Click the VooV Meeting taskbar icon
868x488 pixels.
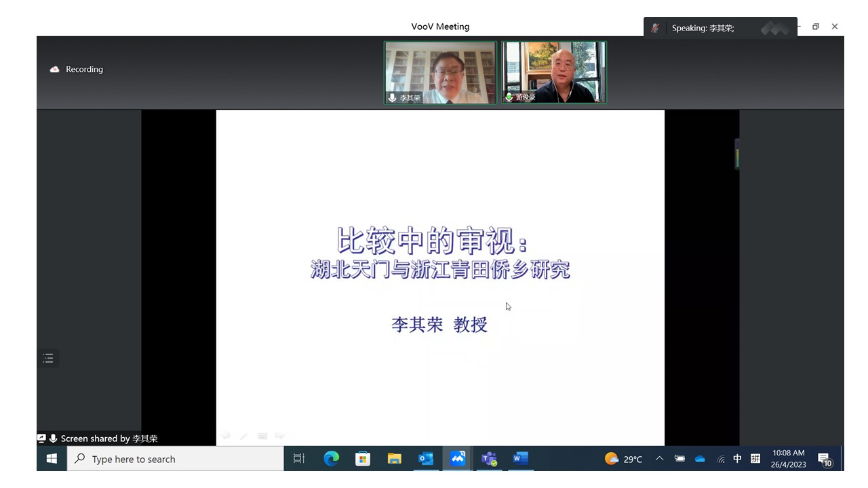coord(458,459)
